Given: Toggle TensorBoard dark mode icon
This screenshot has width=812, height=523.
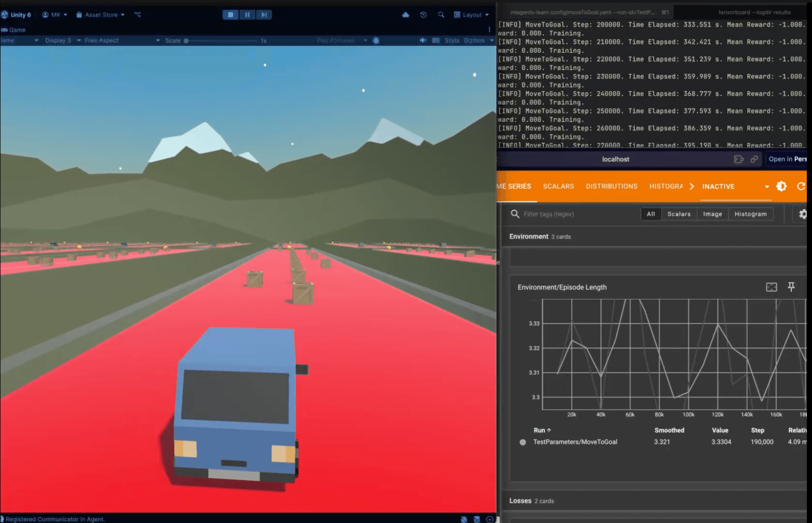Looking at the screenshot, I should click(x=781, y=186).
